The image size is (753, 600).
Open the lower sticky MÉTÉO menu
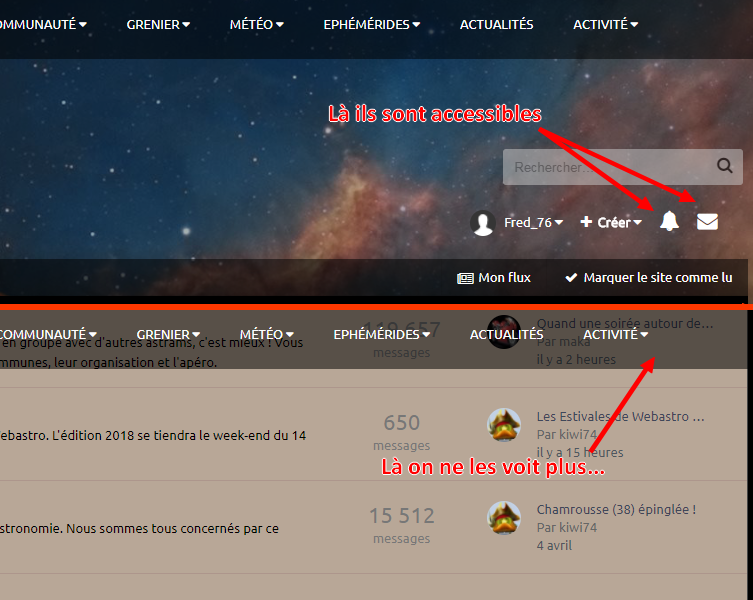[x=267, y=334]
